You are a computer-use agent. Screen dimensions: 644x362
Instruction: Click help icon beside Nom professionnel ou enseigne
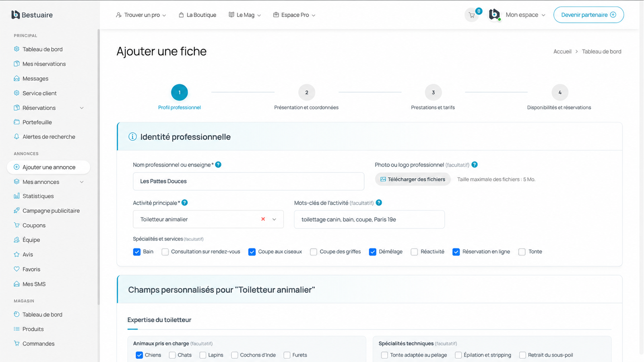(x=218, y=165)
